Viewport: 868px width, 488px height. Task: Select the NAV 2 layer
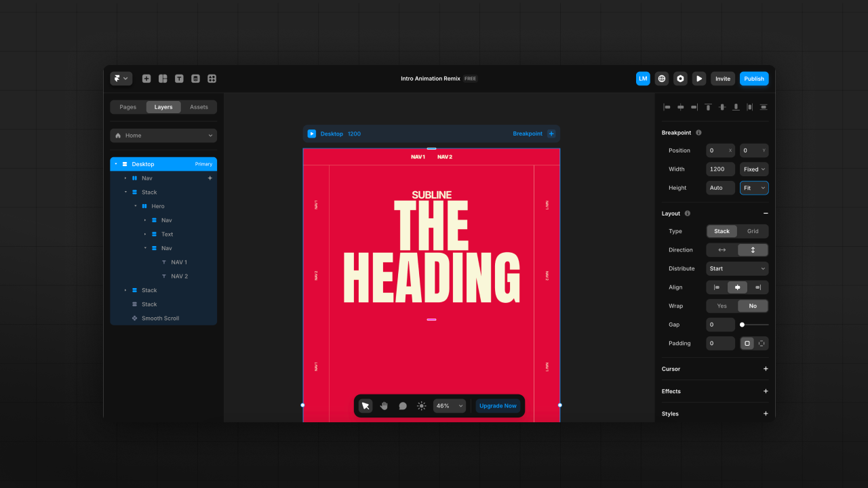tap(179, 277)
